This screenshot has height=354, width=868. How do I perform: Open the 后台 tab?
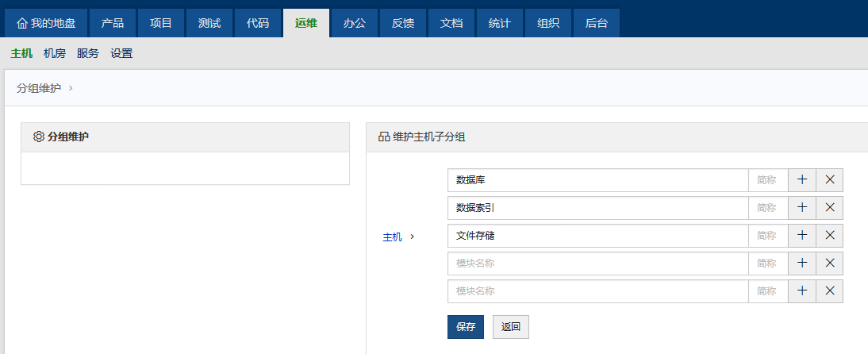click(x=596, y=23)
